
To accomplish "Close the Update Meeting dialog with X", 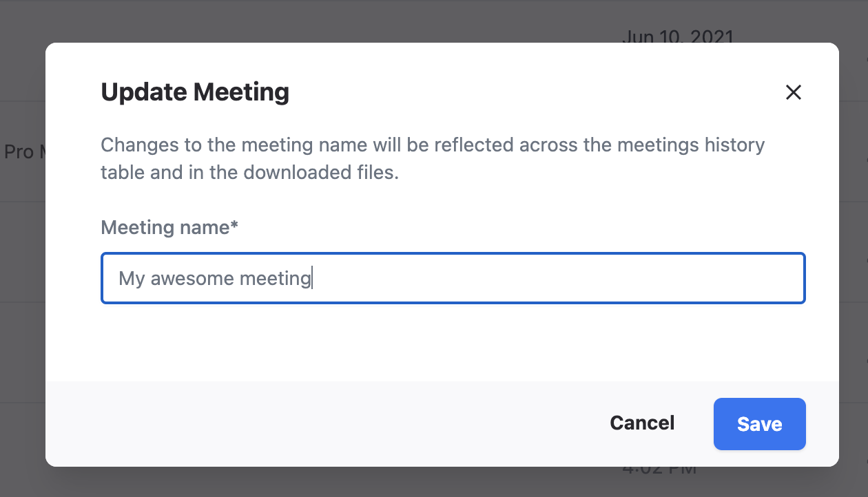I will point(794,92).
